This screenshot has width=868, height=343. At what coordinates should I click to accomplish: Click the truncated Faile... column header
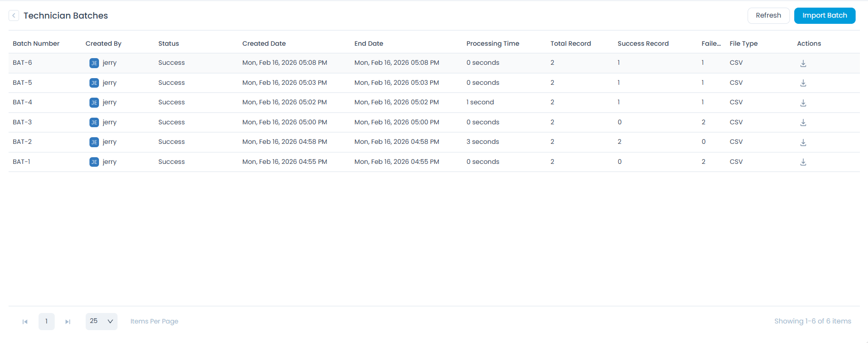[x=711, y=43]
